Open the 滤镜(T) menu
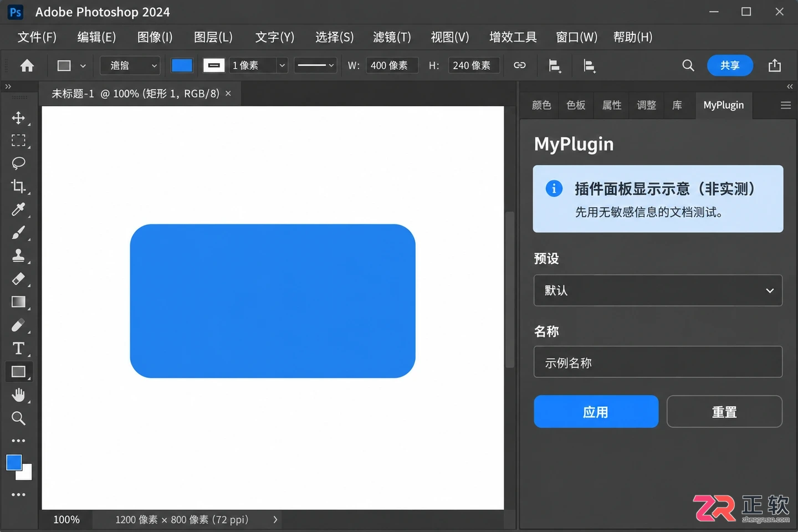 pyautogui.click(x=392, y=37)
